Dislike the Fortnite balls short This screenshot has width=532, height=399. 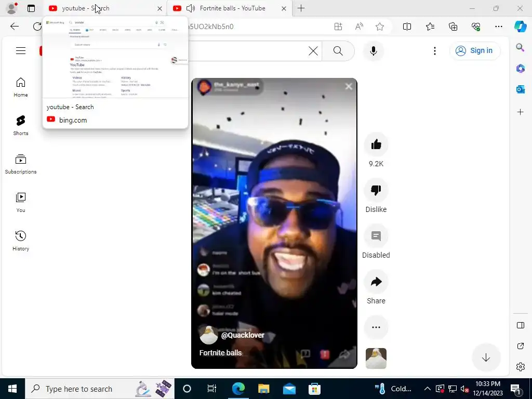[x=376, y=190]
